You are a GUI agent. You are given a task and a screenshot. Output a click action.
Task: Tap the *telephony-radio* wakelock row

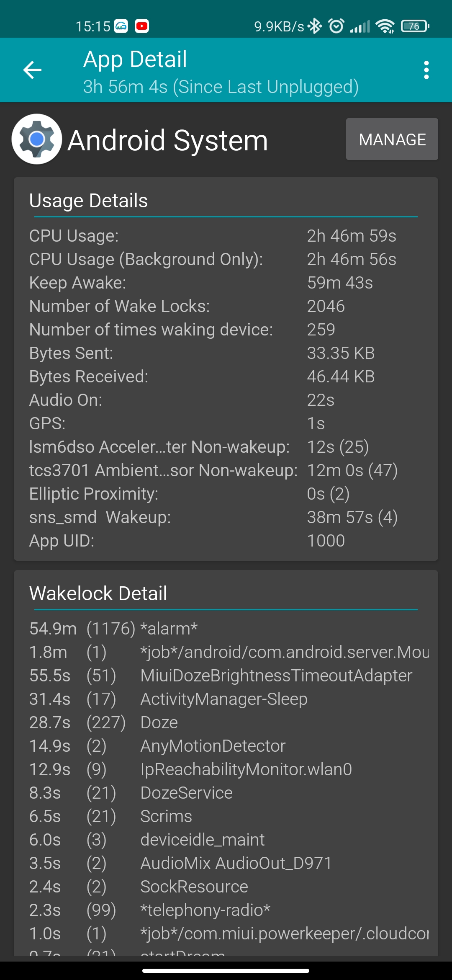coord(226,910)
